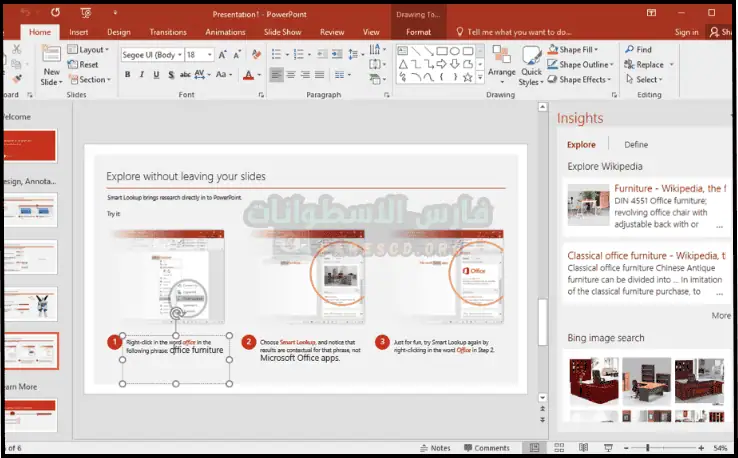Click the center text alignment icon
This screenshot has height=458, width=738.
click(291, 75)
